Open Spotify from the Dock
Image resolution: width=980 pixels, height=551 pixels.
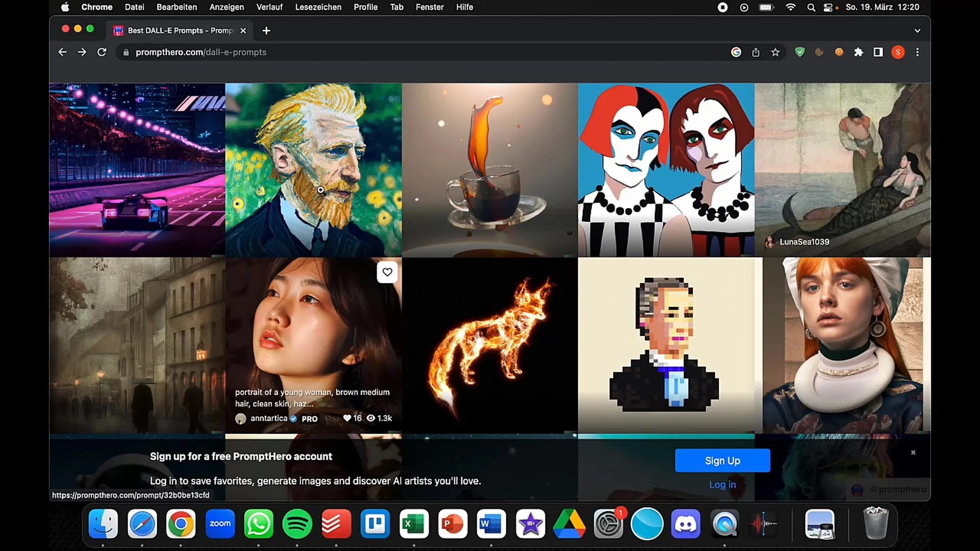click(x=298, y=524)
